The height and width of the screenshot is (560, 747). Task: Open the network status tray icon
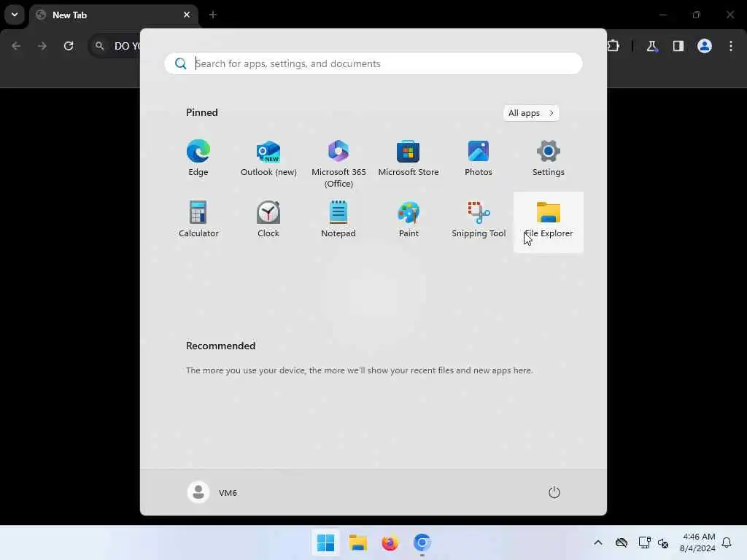coord(645,542)
